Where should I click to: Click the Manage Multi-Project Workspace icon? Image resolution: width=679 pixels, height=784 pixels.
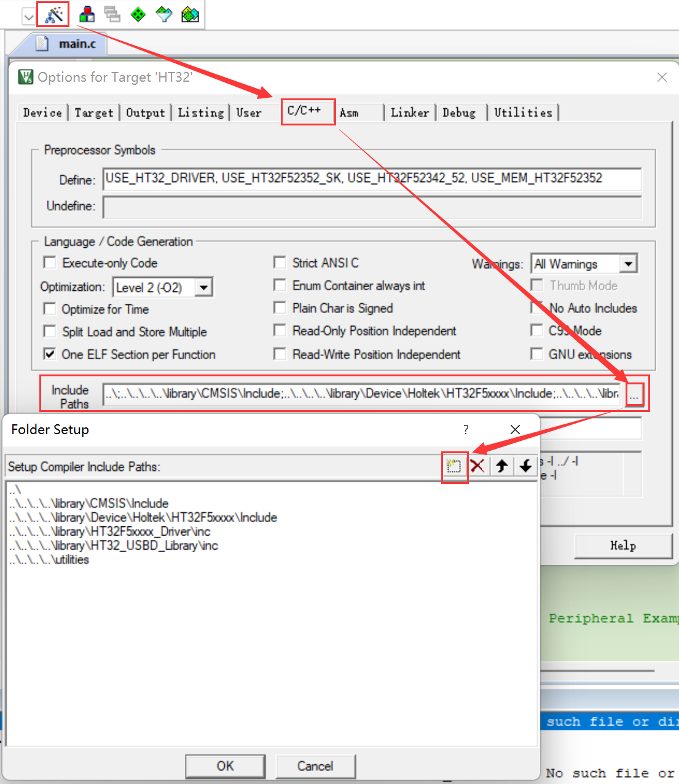112,14
